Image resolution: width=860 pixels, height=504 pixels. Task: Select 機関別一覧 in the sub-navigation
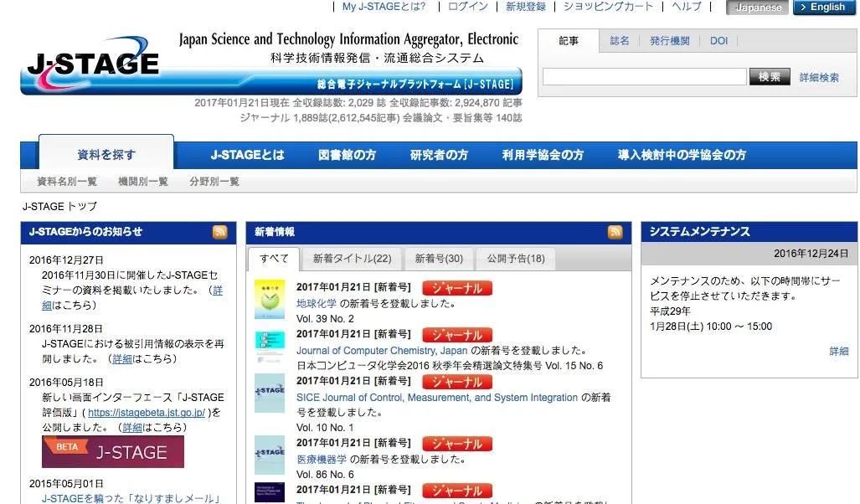143,182
